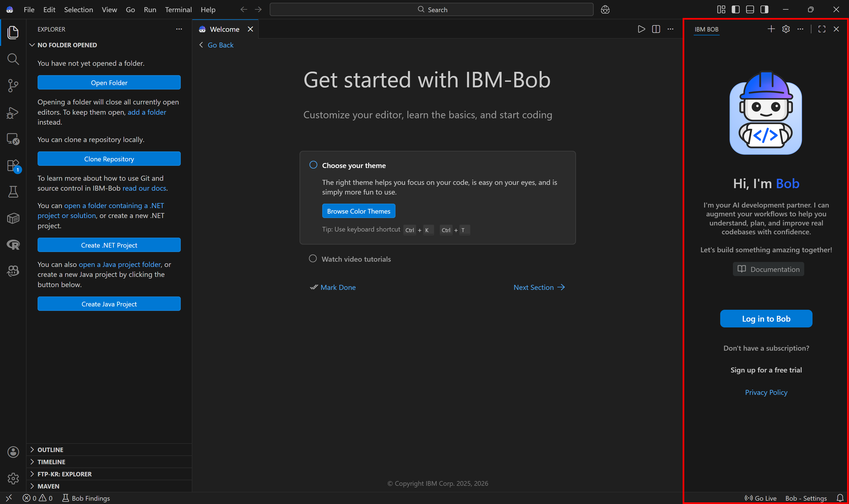Open notifications bell in status bar

[840, 498]
